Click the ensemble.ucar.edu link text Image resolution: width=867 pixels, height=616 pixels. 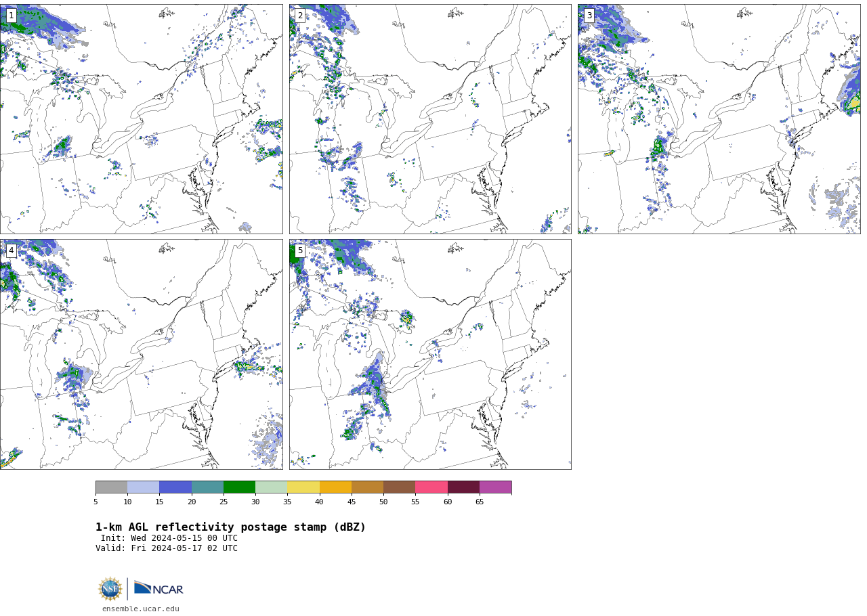click(x=141, y=609)
